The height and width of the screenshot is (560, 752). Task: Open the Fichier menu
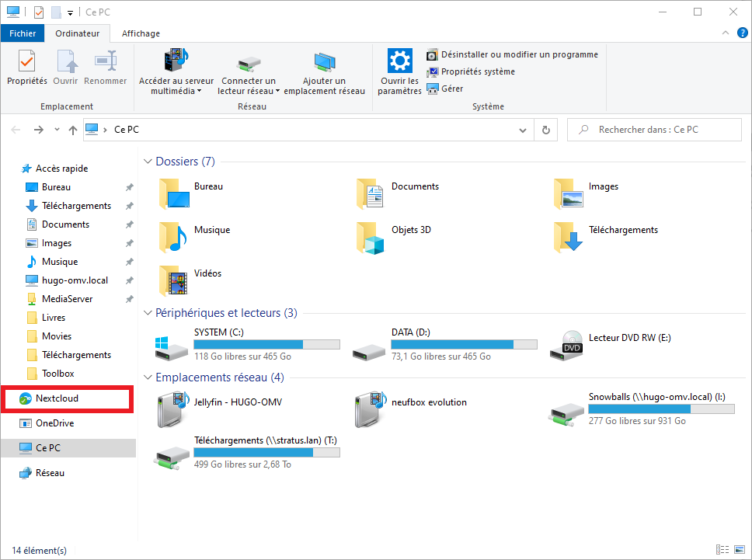click(23, 33)
